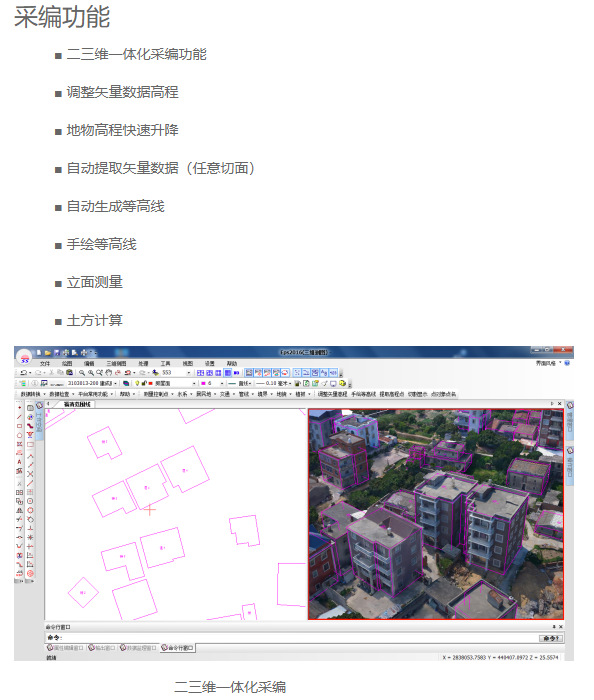Open the 三维测图 menu
Image resolution: width=594 pixels, height=700 pixels.
point(116,363)
